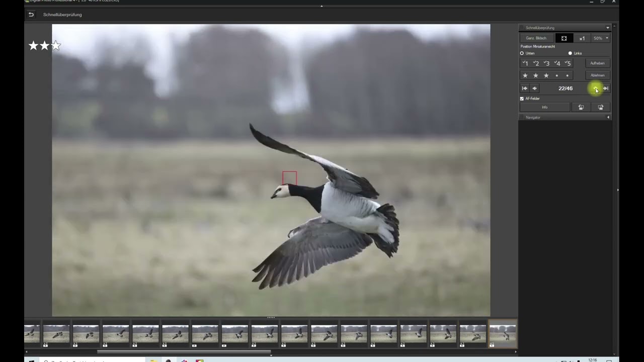Apply check mark 1 to the image

[x=525, y=63]
